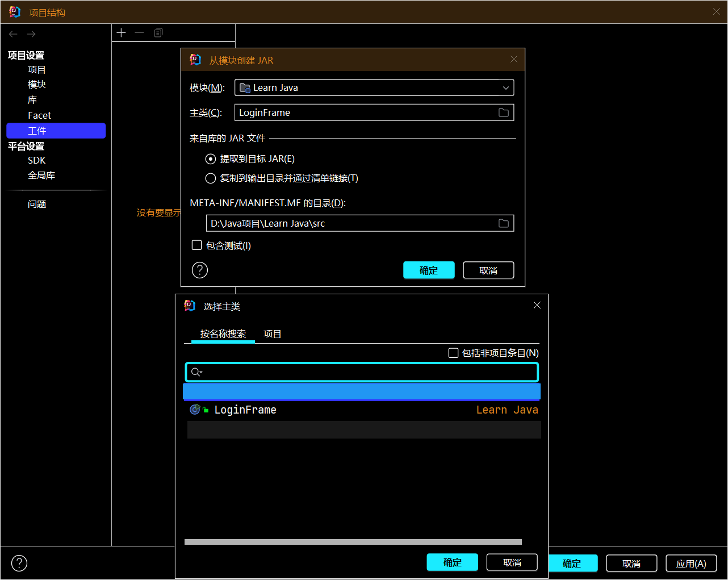
Task: Open 问题 in the sidebar
Action: [37, 204]
